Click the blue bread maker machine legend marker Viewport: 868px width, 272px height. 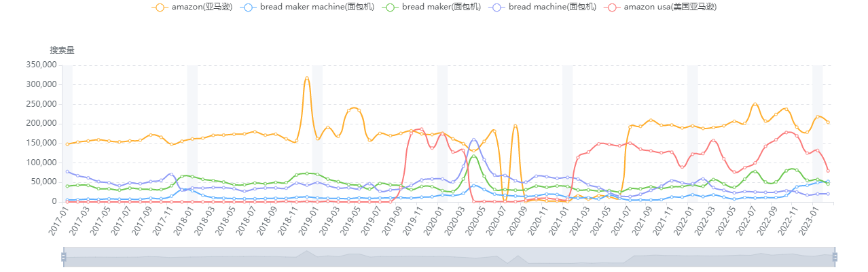point(249,7)
